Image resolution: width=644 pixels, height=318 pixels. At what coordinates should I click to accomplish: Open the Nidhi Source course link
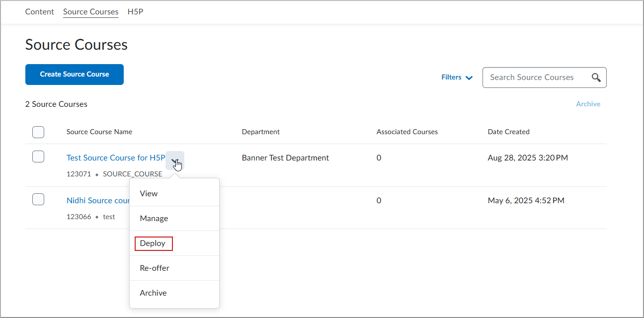tap(98, 201)
